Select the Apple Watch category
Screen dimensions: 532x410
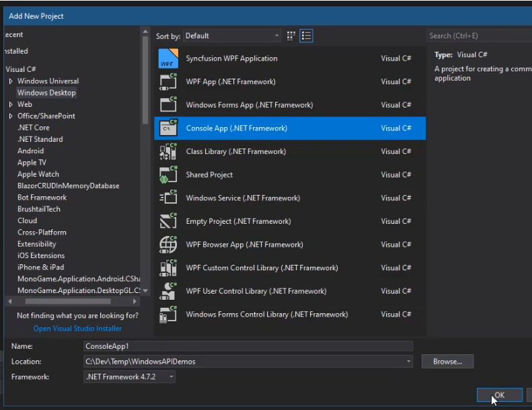[x=38, y=174]
